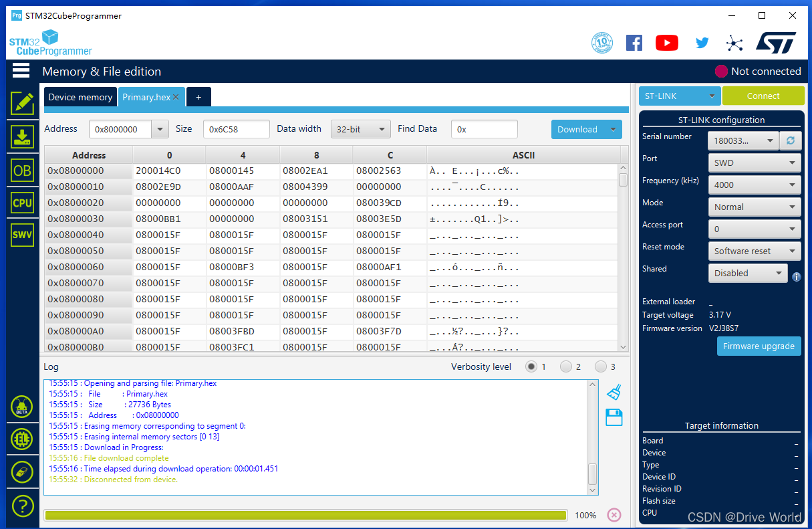Switch to the Device memory tab
Viewport: 812px width, 529px height.
80,97
